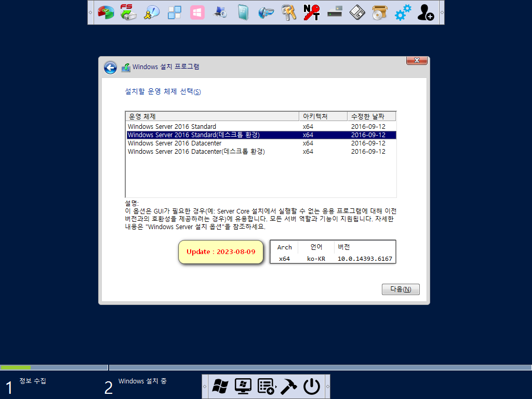Viewport: 532px width, 399px height.
Task: Click the power button icon
Action: (x=312, y=387)
